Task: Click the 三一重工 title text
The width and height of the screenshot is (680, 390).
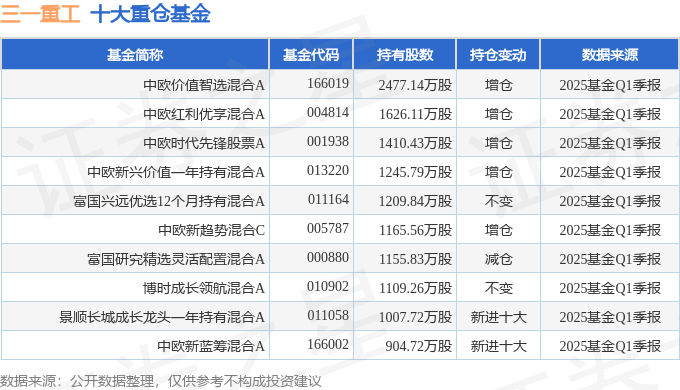Action: (x=40, y=13)
